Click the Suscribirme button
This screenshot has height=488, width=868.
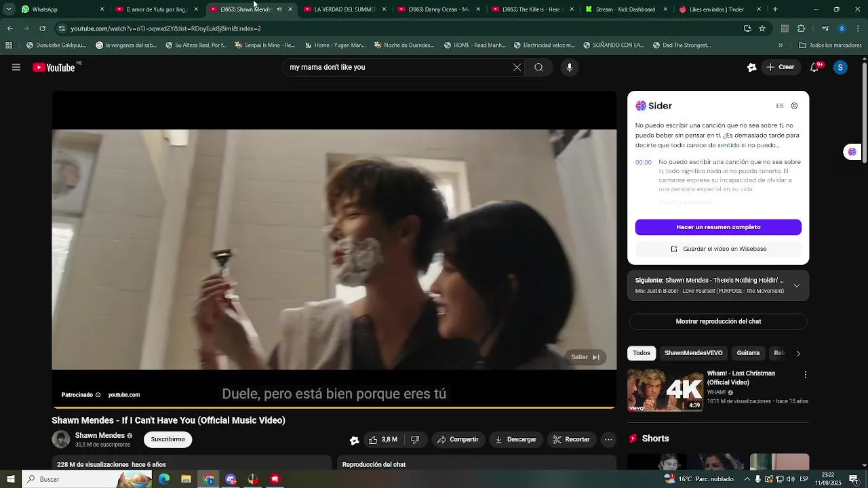168,439
